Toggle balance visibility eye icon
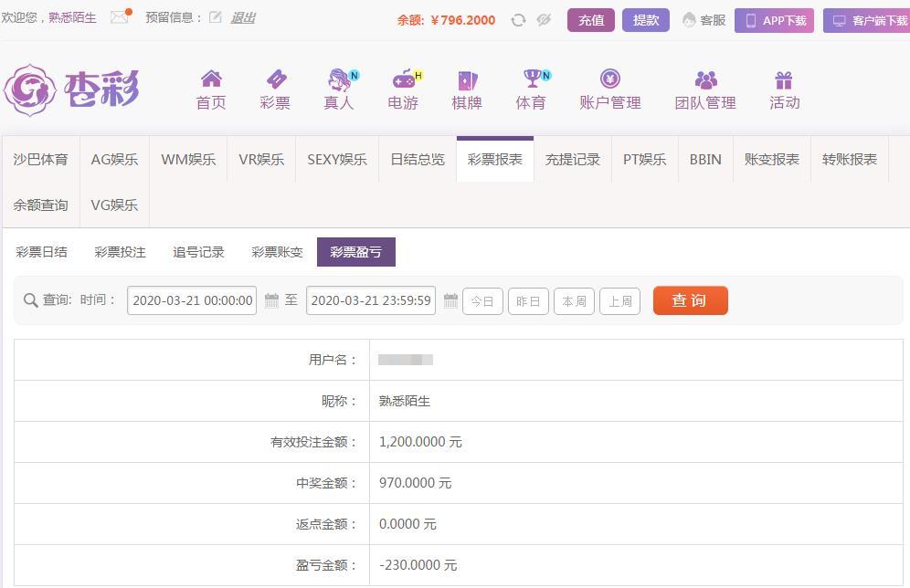 (544, 20)
